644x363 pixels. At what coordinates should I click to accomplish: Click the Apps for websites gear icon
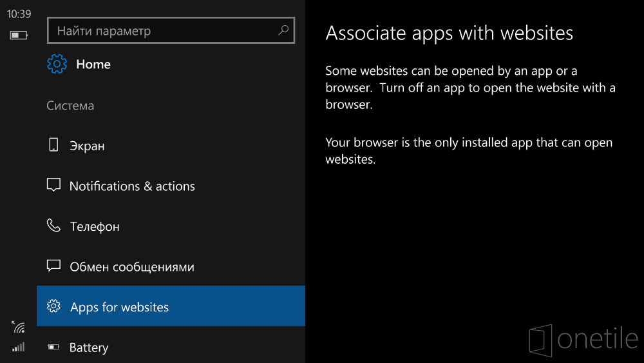pyautogui.click(x=54, y=306)
